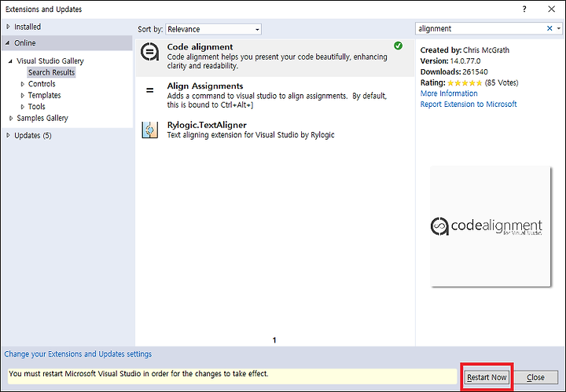Click the codealignment preview thumbnail
Image resolution: width=566 pixels, height=392 pixels.
pos(491,226)
